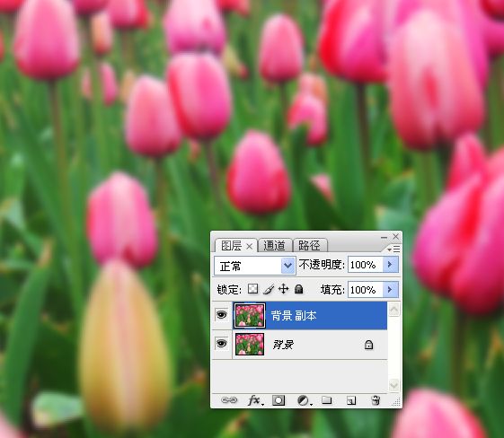Switch to the 路径 tab
This screenshot has height=438, width=504.
pyautogui.click(x=309, y=246)
